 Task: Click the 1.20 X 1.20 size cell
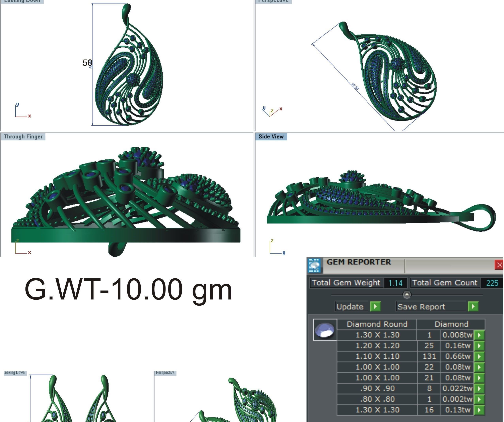click(x=377, y=346)
